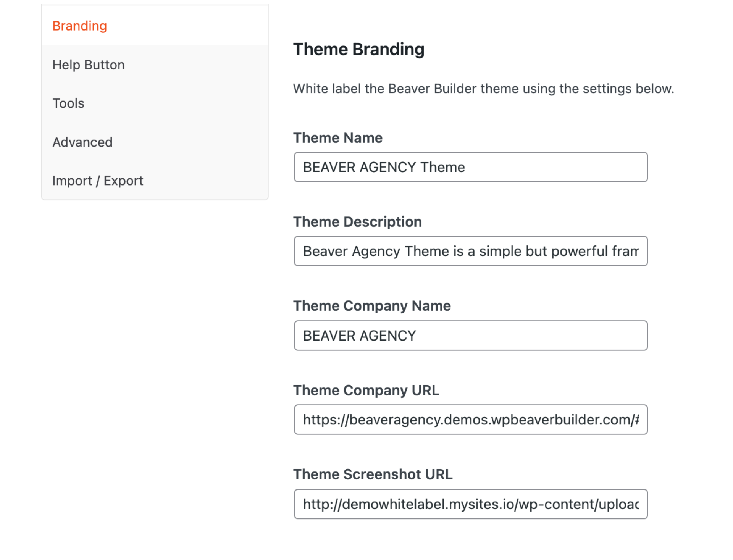This screenshot has height=560, width=733.
Task: Select the Import / Export tab
Action: (x=97, y=181)
